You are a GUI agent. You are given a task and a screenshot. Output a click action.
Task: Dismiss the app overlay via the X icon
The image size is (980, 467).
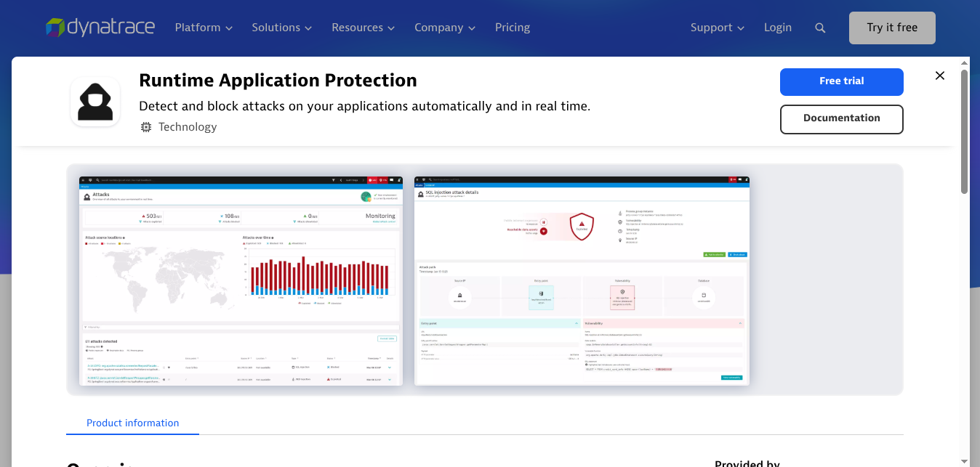pos(939,75)
